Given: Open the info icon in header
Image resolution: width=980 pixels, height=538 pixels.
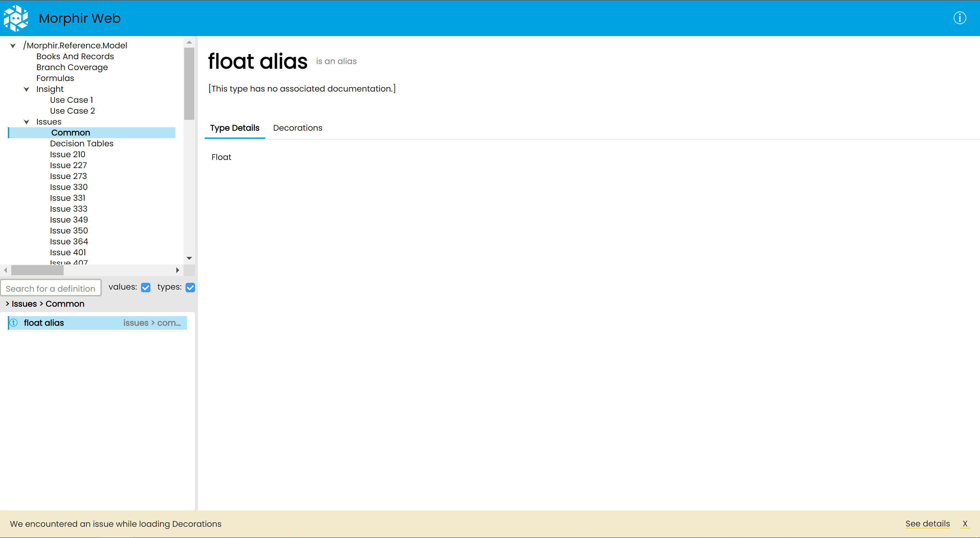Looking at the screenshot, I should (x=960, y=18).
